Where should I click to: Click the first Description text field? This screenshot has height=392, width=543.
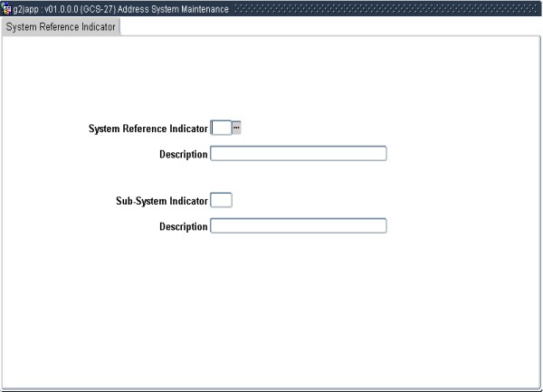click(x=298, y=154)
